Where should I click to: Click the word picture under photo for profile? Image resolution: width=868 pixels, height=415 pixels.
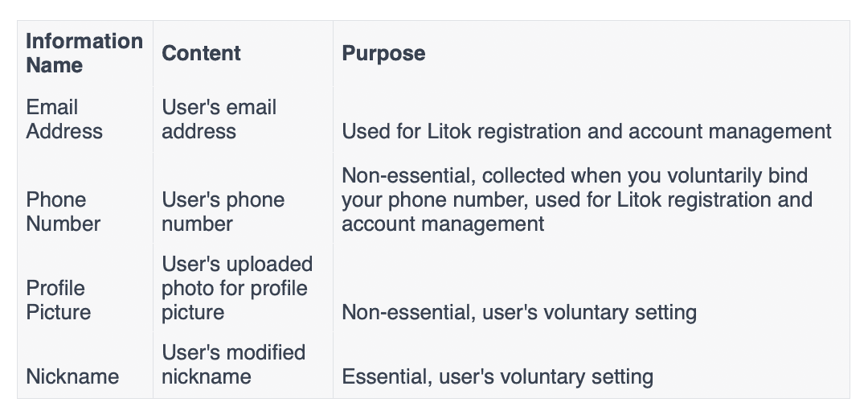[193, 312]
